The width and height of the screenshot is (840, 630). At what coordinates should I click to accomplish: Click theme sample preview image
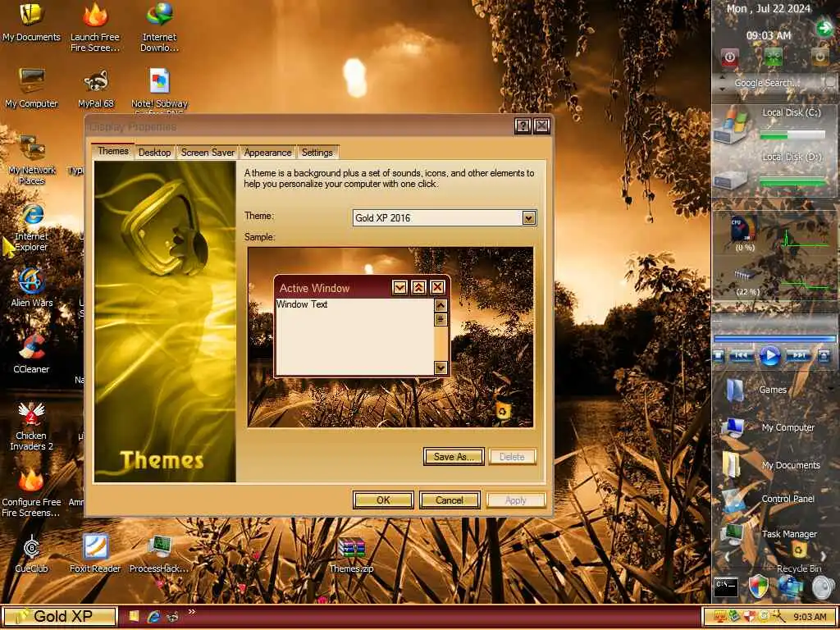[x=390, y=337]
